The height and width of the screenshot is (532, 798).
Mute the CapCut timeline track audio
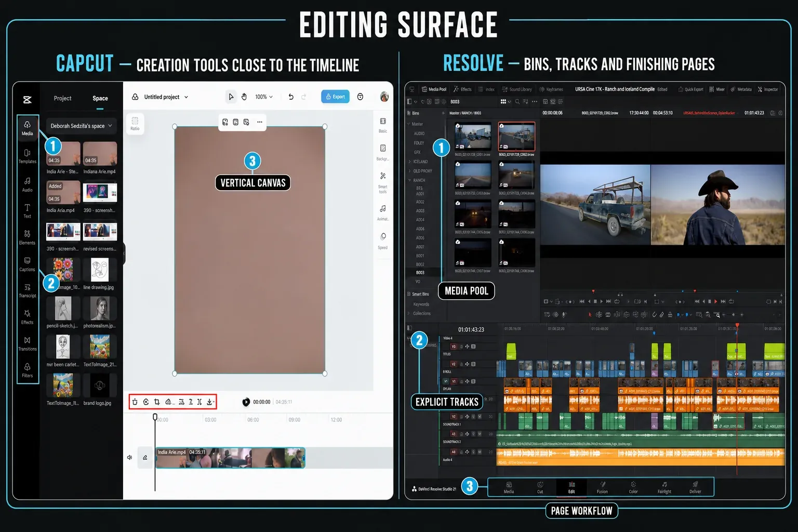coord(129,458)
